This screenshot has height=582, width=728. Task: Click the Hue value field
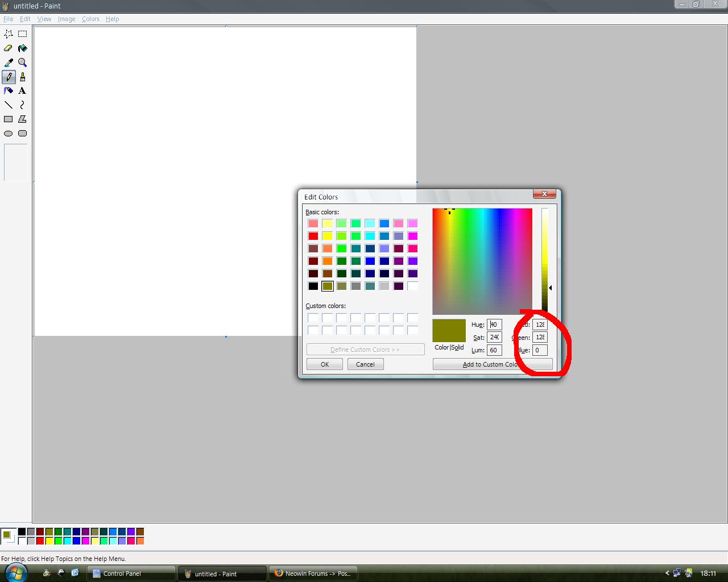click(x=494, y=325)
